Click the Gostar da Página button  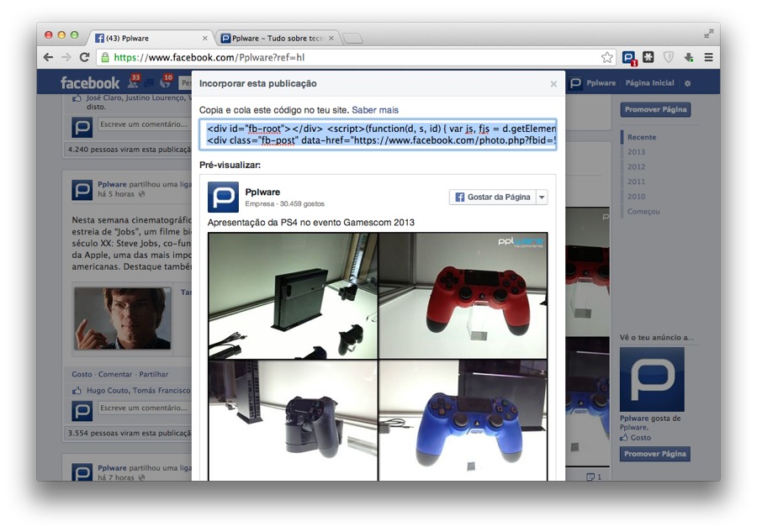click(x=492, y=197)
